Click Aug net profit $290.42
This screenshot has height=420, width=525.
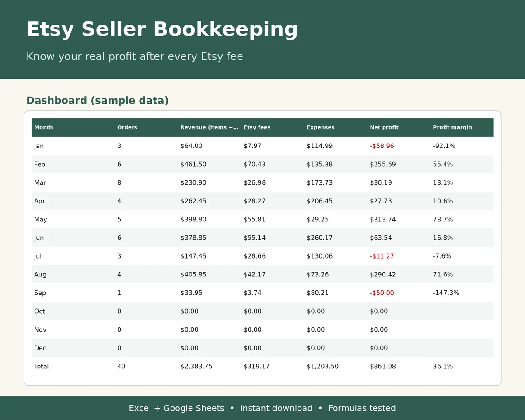point(382,275)
